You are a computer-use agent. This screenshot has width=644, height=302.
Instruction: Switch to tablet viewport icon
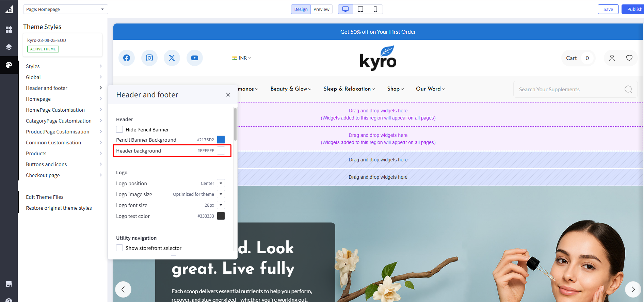(x=360, y=9)
